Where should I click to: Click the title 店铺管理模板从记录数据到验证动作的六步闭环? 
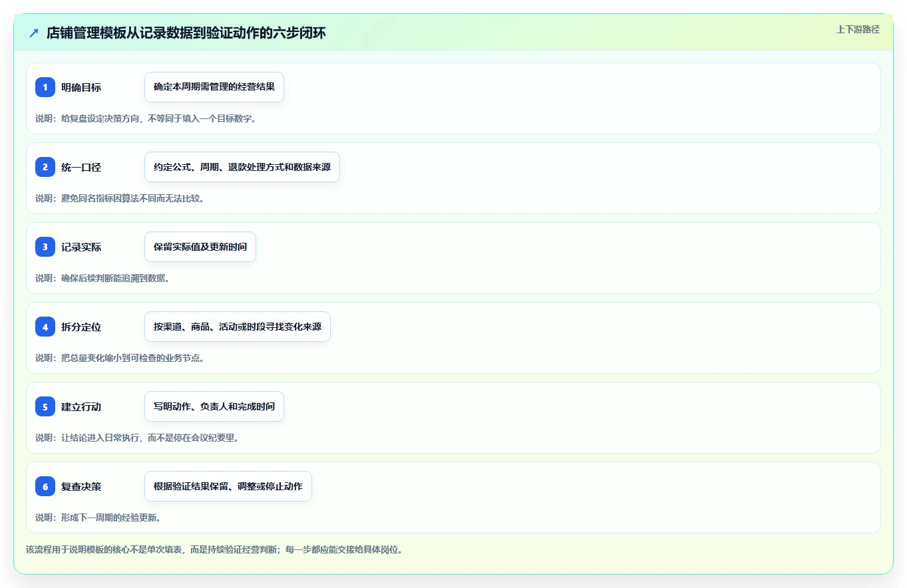click(x=186, y=33)
